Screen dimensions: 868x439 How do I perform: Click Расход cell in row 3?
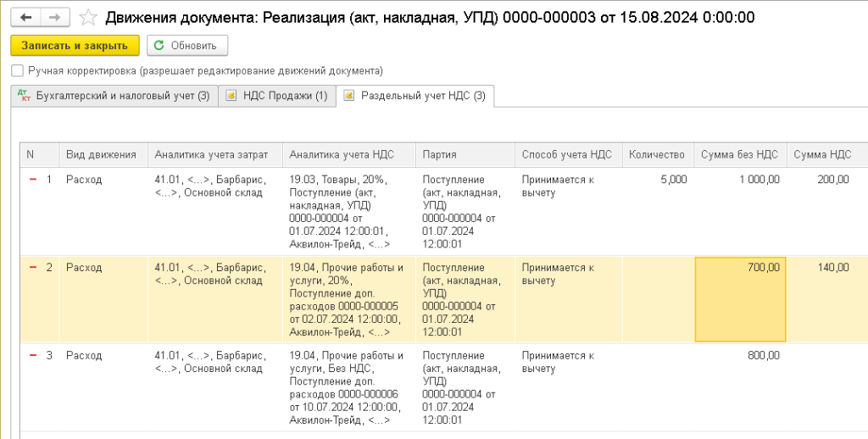coord(103,387)
